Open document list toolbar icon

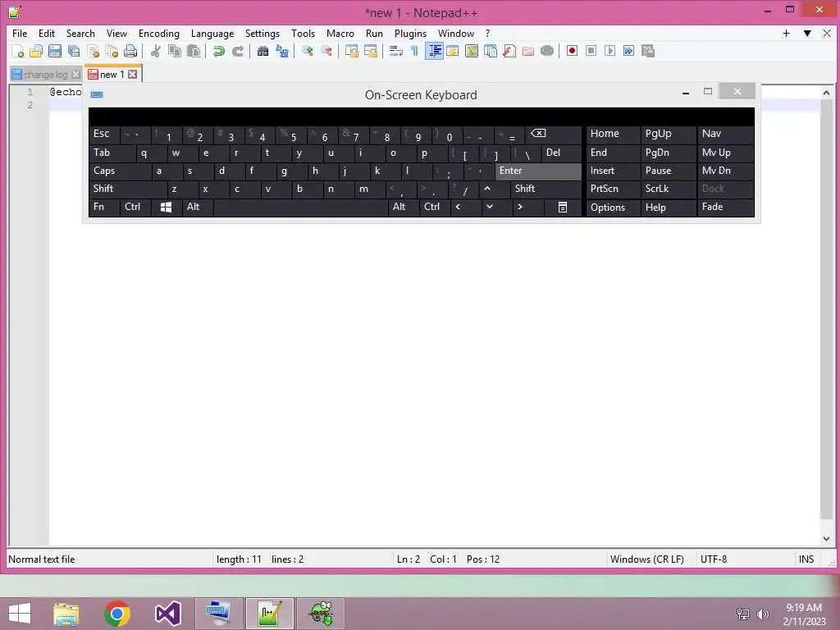491,51
